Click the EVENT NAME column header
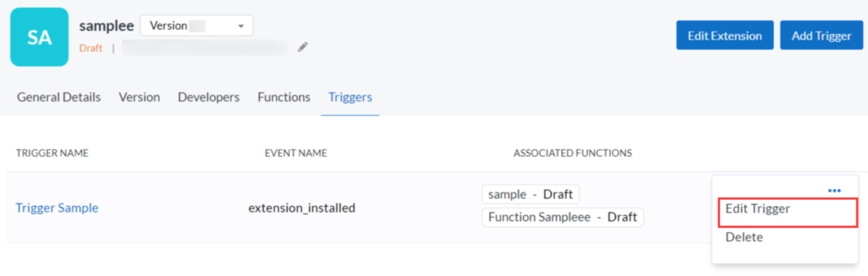 [x=296, y=154]
